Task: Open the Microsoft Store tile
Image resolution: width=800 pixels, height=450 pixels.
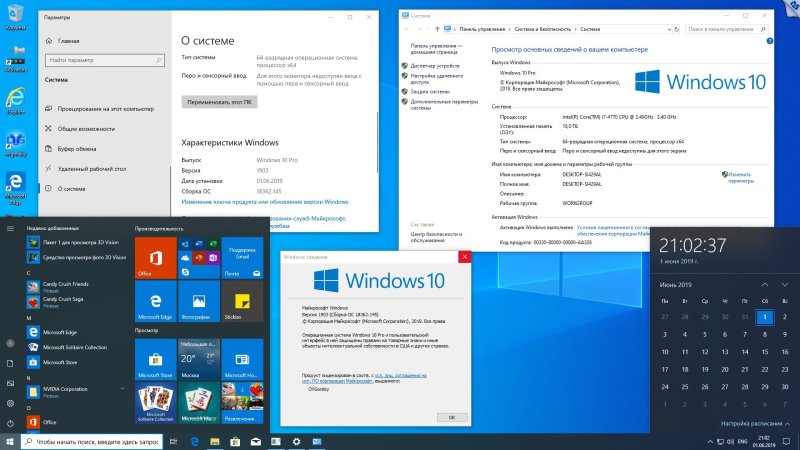Action: coord(156,359)
